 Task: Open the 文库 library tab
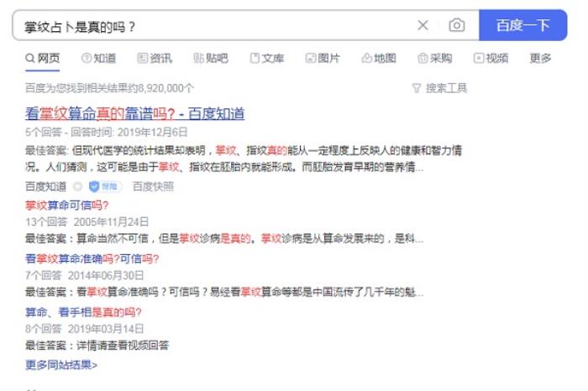click(266, 58)
